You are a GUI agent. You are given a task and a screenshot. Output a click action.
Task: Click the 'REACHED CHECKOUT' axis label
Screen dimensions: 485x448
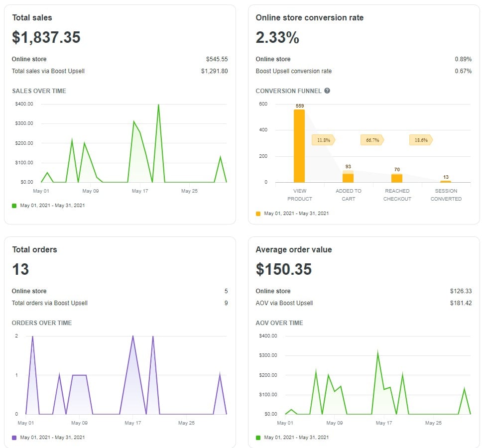click(x=397, y=195)
